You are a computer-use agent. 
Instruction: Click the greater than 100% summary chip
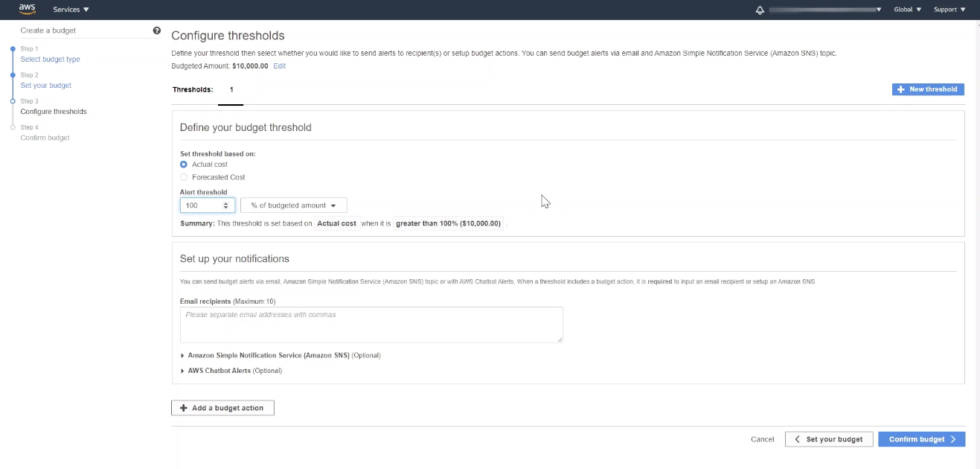coord(448,223)
